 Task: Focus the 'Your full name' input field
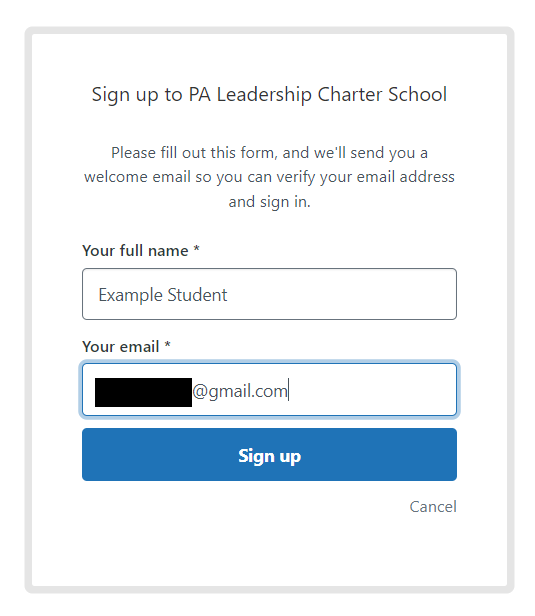[269, 294]
